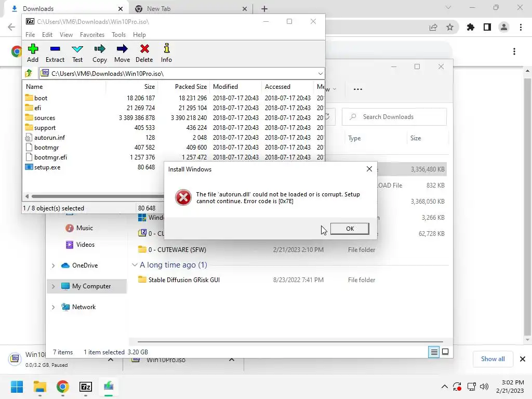Open Chrome Extensions puzzle icon
532x399 pixels.
(x=471, y=27)
